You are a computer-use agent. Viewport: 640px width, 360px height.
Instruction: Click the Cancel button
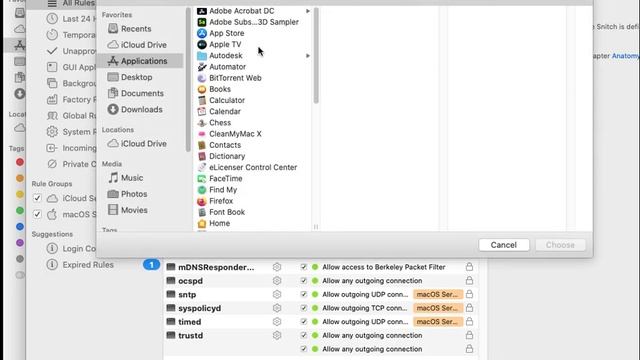[x=504, y=245]
